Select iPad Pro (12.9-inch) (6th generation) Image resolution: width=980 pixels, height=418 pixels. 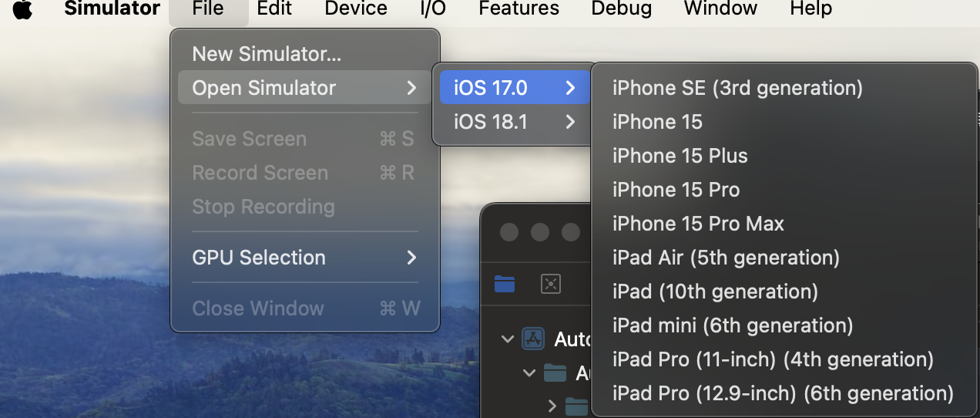point(784,393)
